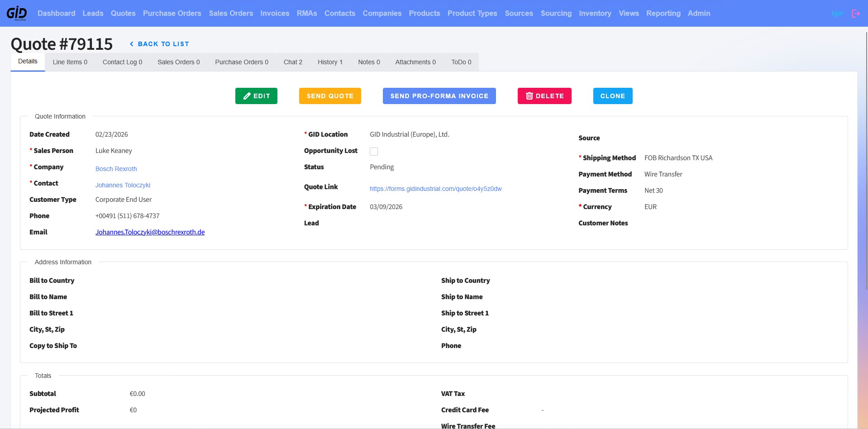Open Reporting in top navigation
Viewport: 868px width, 429px height.
(x=663, y=13)
